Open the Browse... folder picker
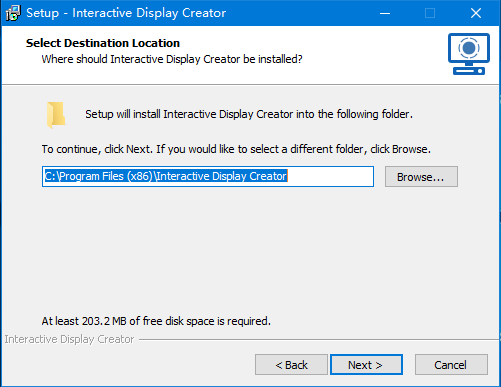The height and width of the screenshot is (387, 501). point(421,177)
